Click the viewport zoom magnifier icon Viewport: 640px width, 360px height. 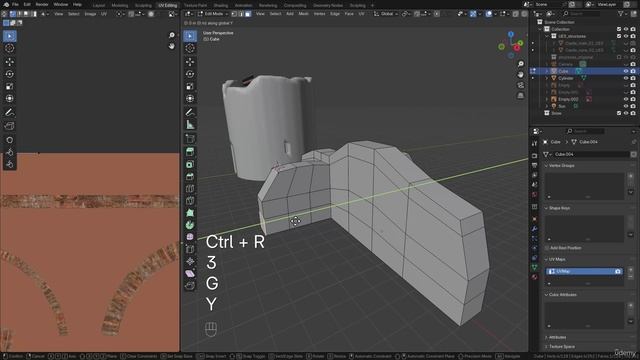coord(520,64)
